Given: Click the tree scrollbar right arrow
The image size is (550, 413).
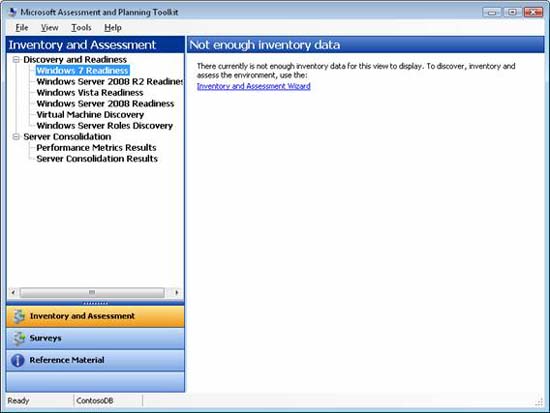Looking at the screenshot, I should click(x=176, y=292).
